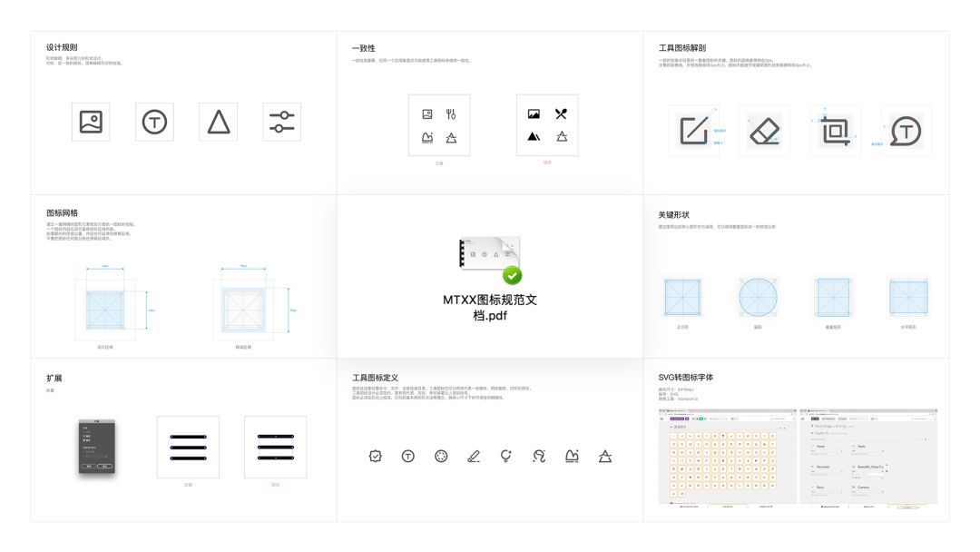Click the highlighted confirm button in 扩展 dialog
Viewport: 980px width, 552px height.
pos(105,467)
